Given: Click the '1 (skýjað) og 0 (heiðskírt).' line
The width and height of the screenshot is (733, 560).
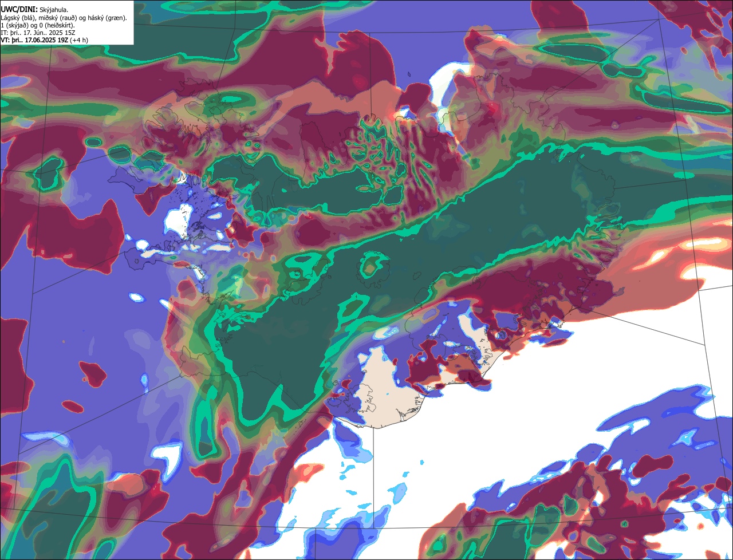Looking at the screenshot, I should click(38, 25).
